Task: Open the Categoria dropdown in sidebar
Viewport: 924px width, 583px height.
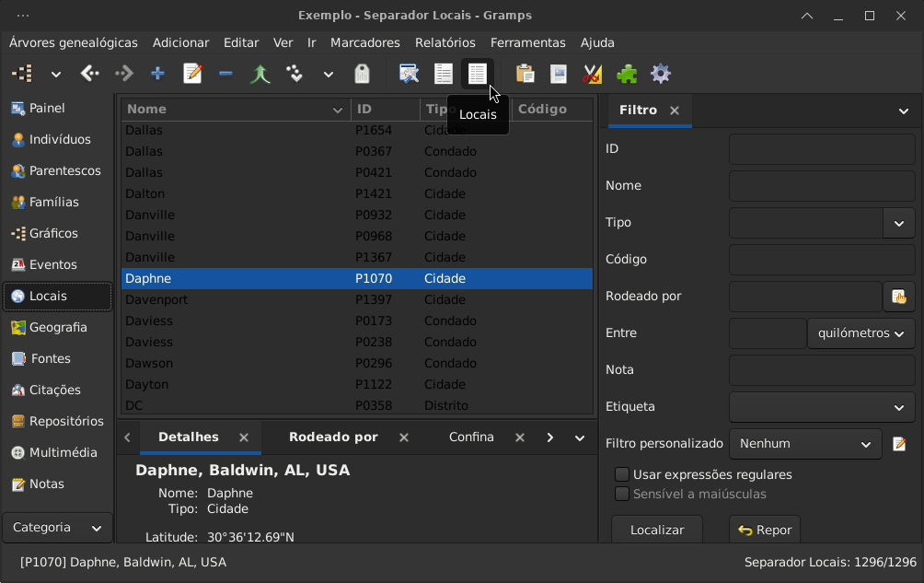Action: 57,528
